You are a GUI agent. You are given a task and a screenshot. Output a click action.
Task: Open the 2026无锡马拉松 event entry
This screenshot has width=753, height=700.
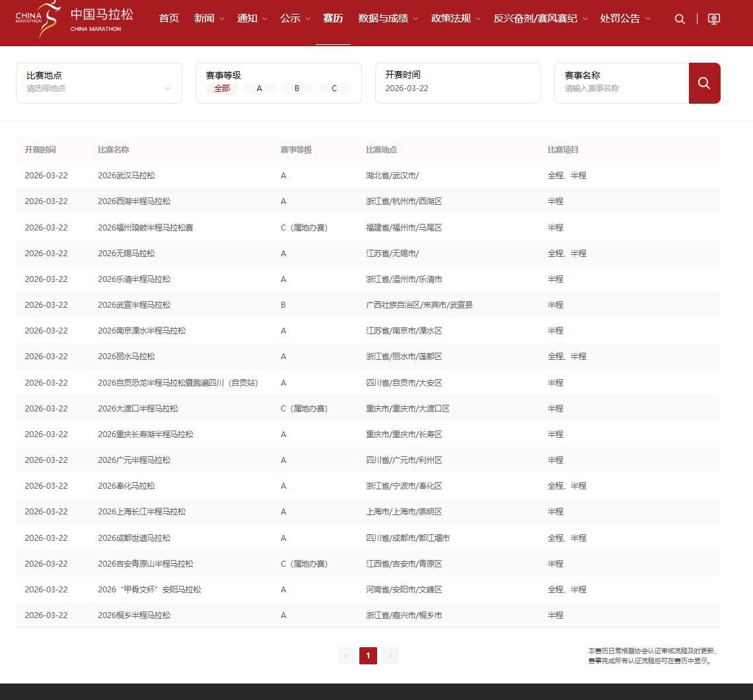(126, 254)
